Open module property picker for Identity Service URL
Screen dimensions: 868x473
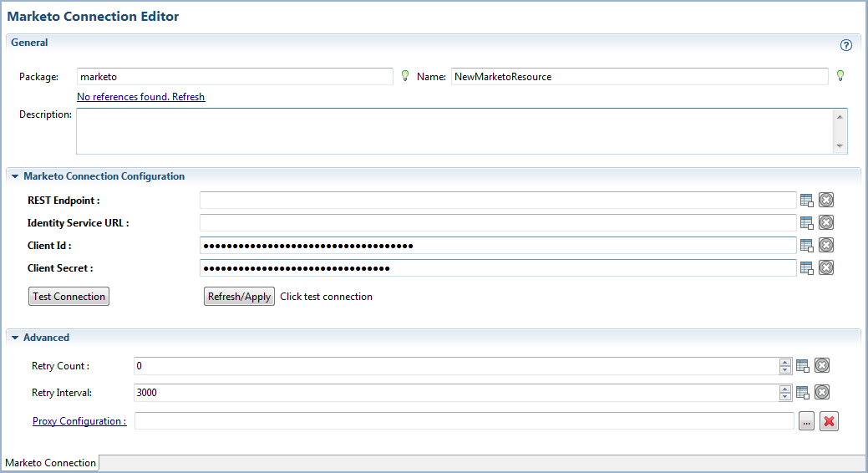[806, 222]
